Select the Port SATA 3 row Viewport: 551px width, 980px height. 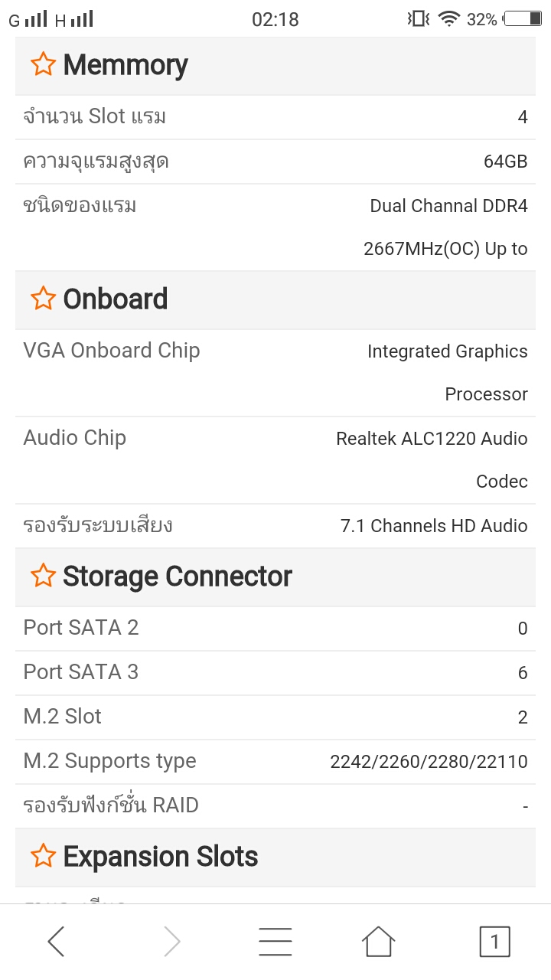coord(275,672)
